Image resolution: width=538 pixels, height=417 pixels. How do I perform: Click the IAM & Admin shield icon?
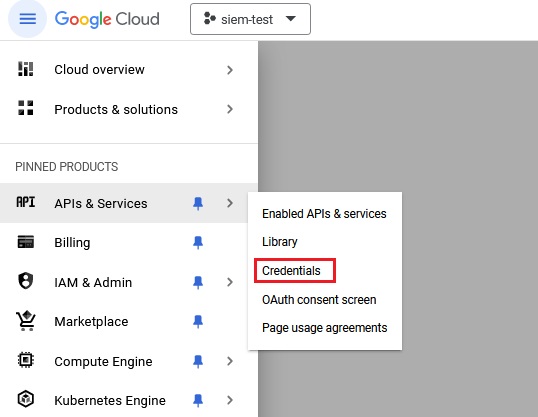[26, 281]
